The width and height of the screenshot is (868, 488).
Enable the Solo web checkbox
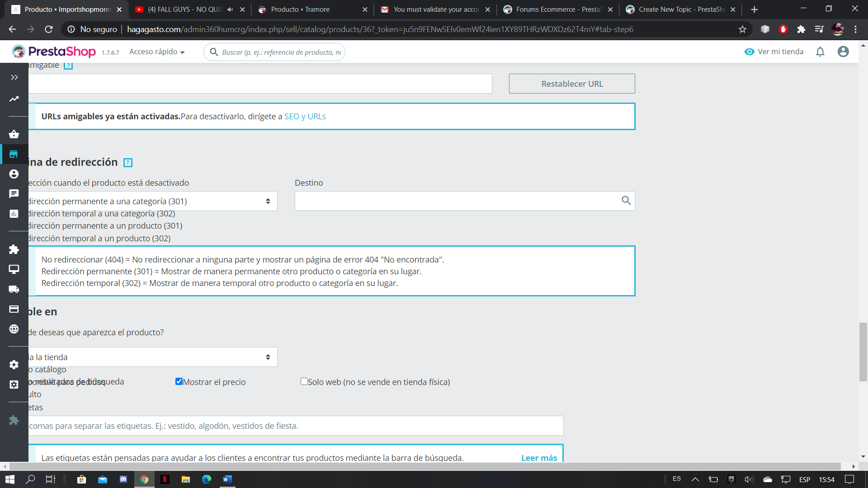[304, 381]
